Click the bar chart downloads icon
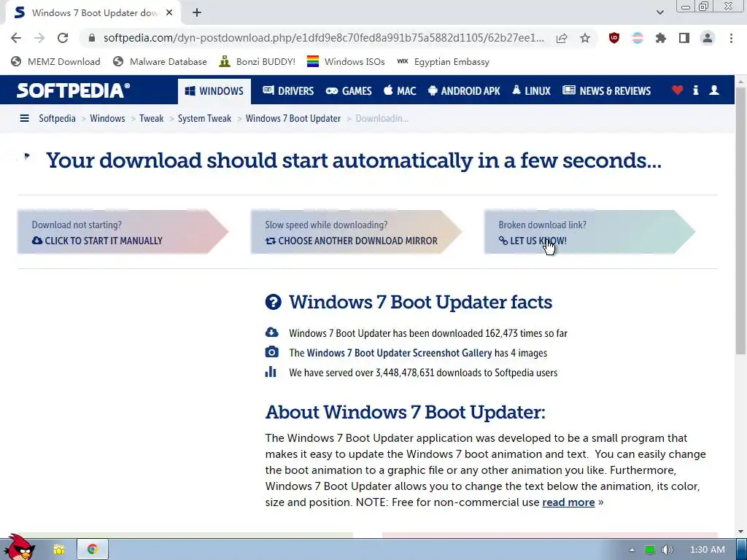The image size is (747, 560). coord(271,371)
